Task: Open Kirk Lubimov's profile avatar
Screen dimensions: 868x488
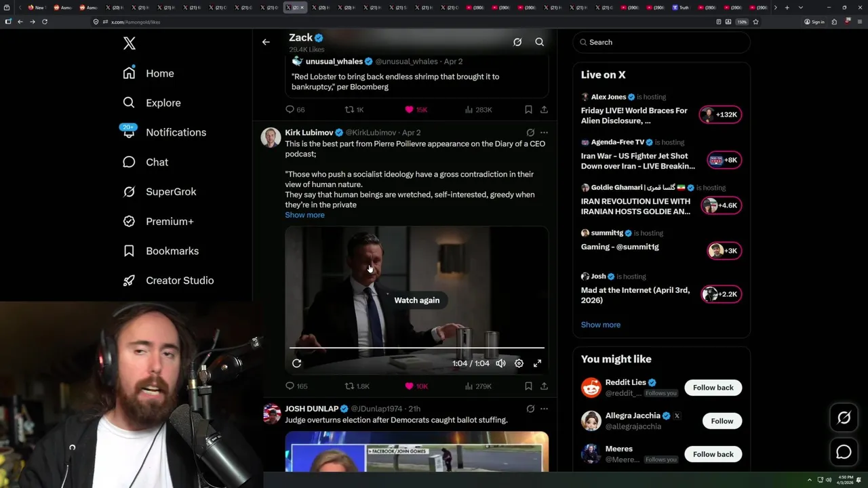Action: 271,137
